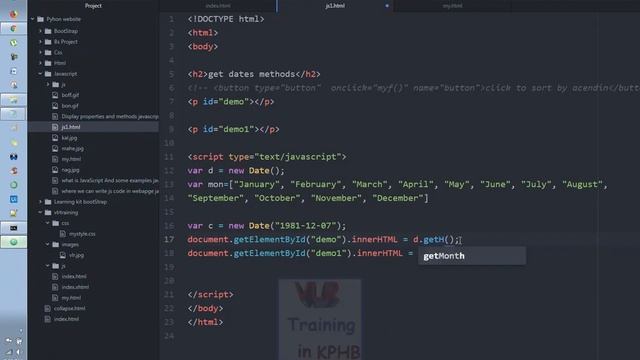Screen dimensions: 640x360
Task: Click the image file icon of boff.gif
Action: tap(55, 95)
